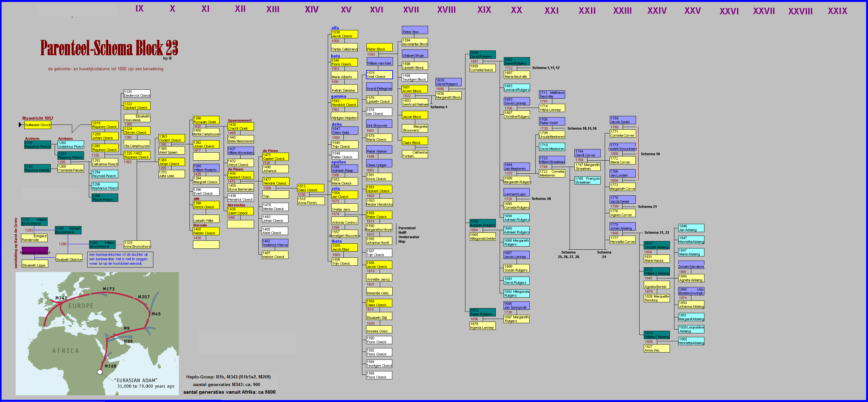This screenshot has width=868, height=402.
Task: Select the Guillaume Clovck ancestor box
Action: tap(37, 125)
